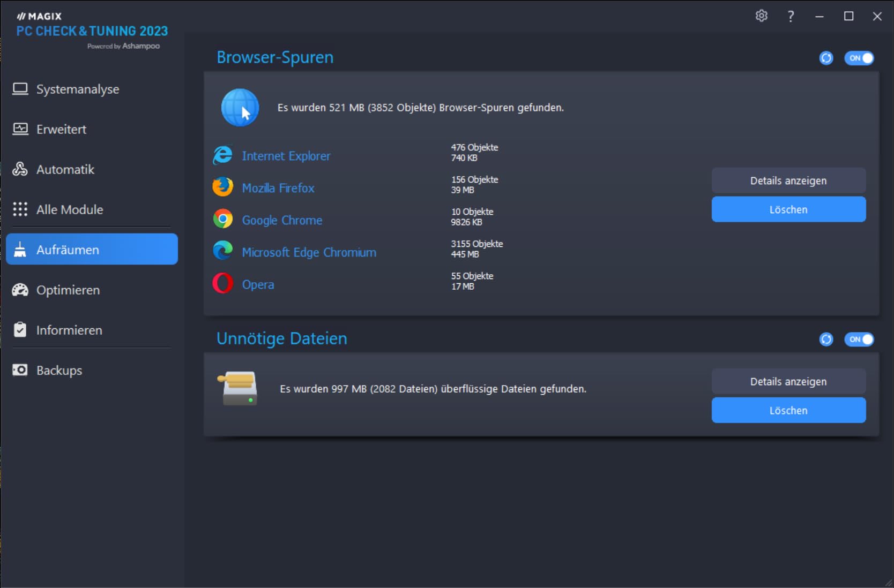The width and height of the screenshot is (894, 588).
Task: Click the "476 Objekte" count for Internet Explorer
Action: (x=474, y=147)
